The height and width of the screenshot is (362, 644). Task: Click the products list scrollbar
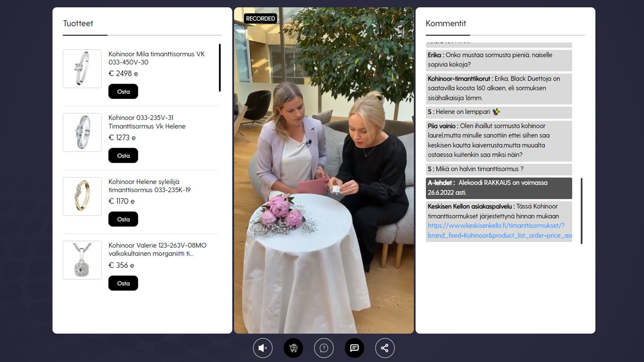pyautogui.click(x=220, y=68)
